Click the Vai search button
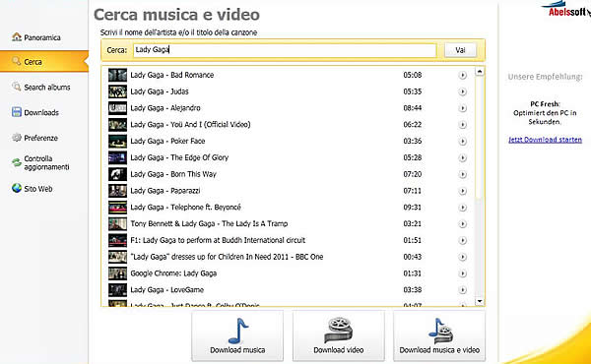The image size is (591, 364). tap(460, 50)
